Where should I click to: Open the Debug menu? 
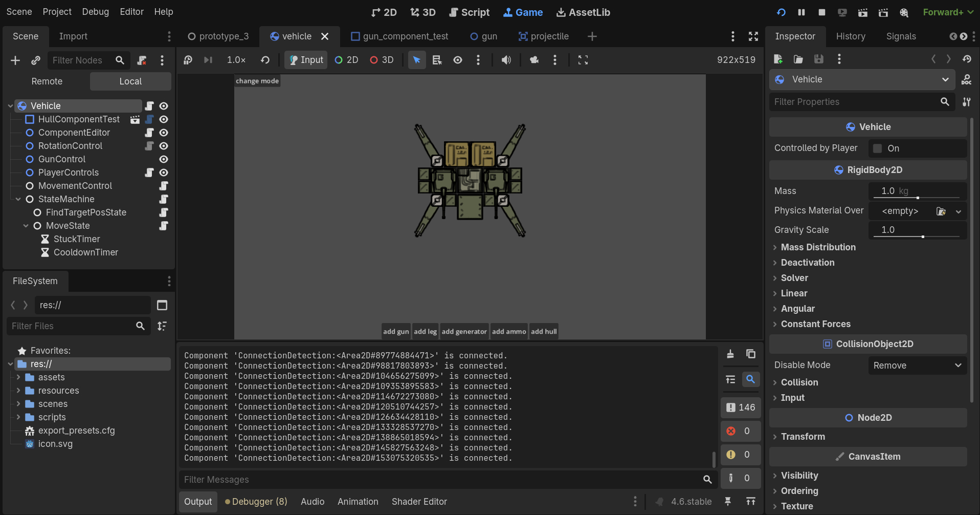click(x=96, y=12)
